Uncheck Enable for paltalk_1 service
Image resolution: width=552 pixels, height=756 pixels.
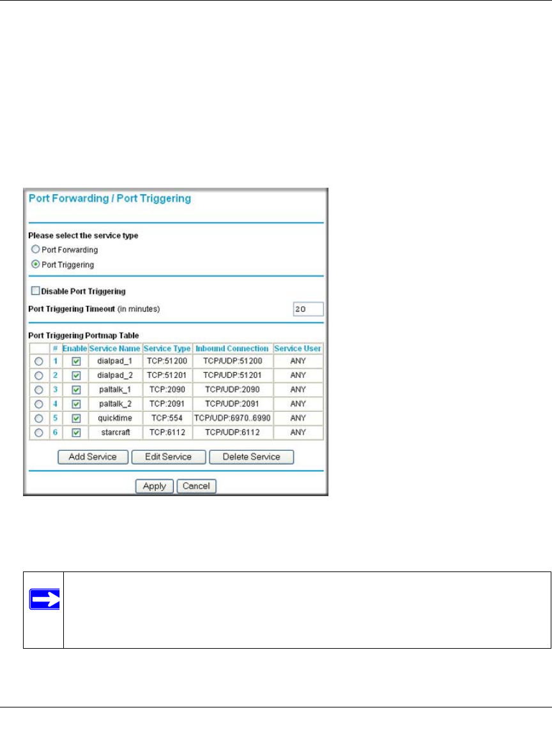76,389
